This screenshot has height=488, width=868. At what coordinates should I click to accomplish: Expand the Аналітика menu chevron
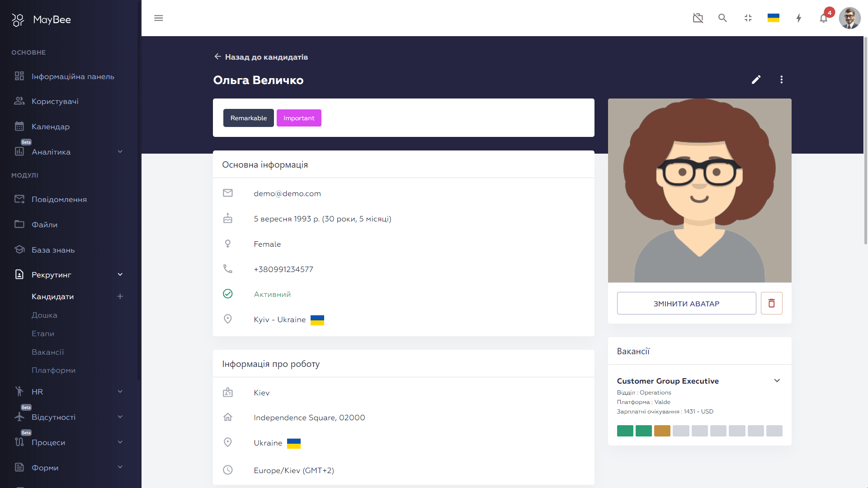click(x=120, y=152)
